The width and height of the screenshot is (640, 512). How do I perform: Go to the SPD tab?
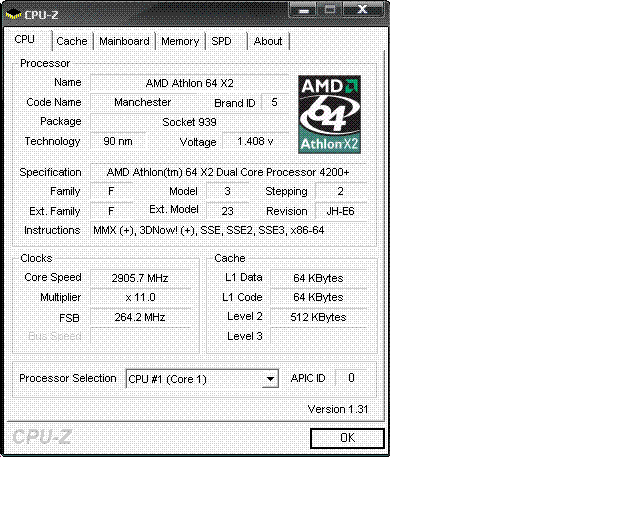pos(222,41)
